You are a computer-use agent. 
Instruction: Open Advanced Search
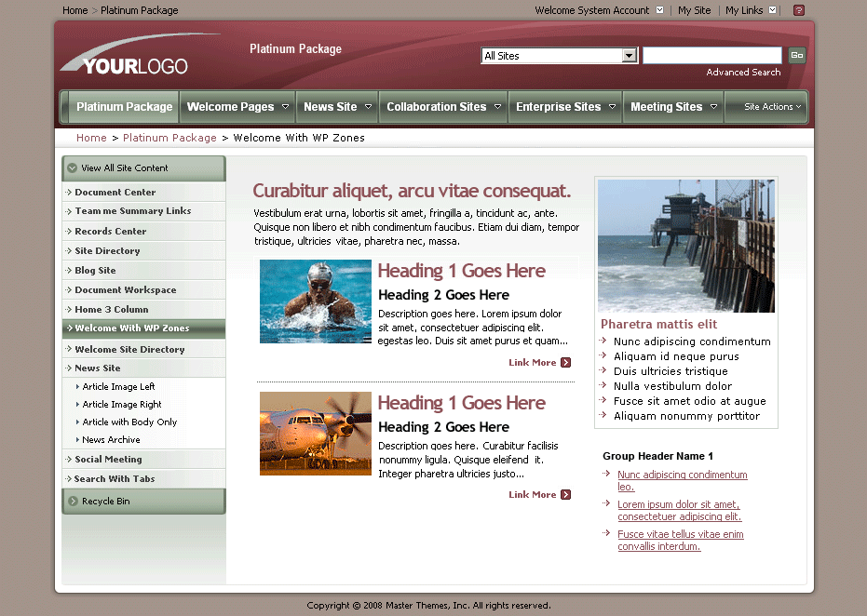click(x=742, y=72)
